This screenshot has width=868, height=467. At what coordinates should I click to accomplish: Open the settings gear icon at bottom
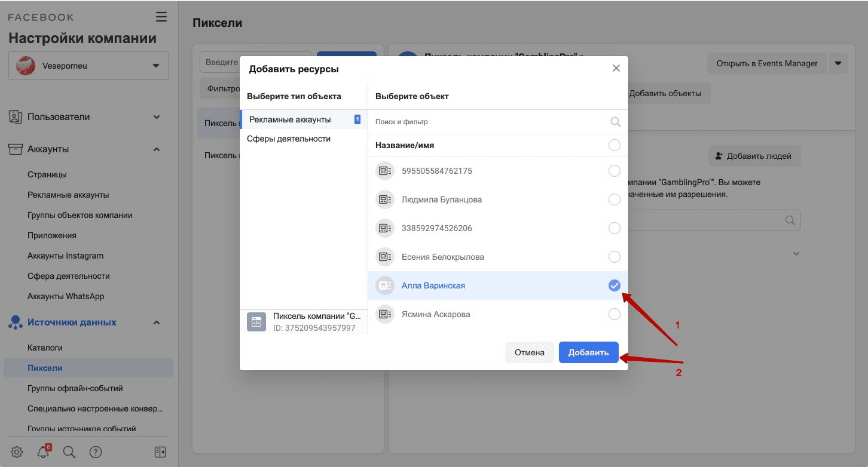[x=17, y=452]
